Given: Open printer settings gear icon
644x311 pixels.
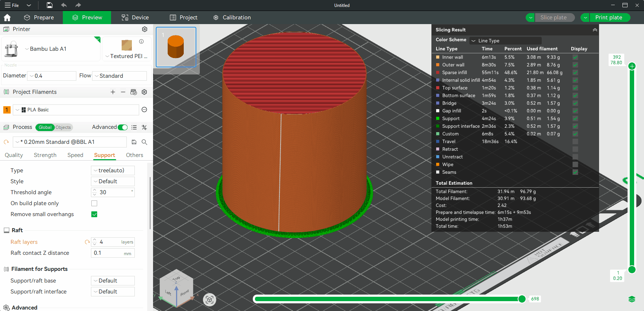Looking at the screenshot, I should coord(145,29).
